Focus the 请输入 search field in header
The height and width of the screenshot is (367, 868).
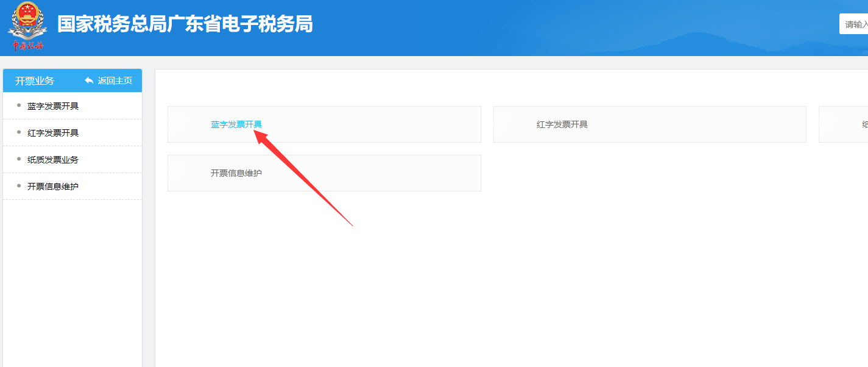pyautogui.click(x=855, y=24)
